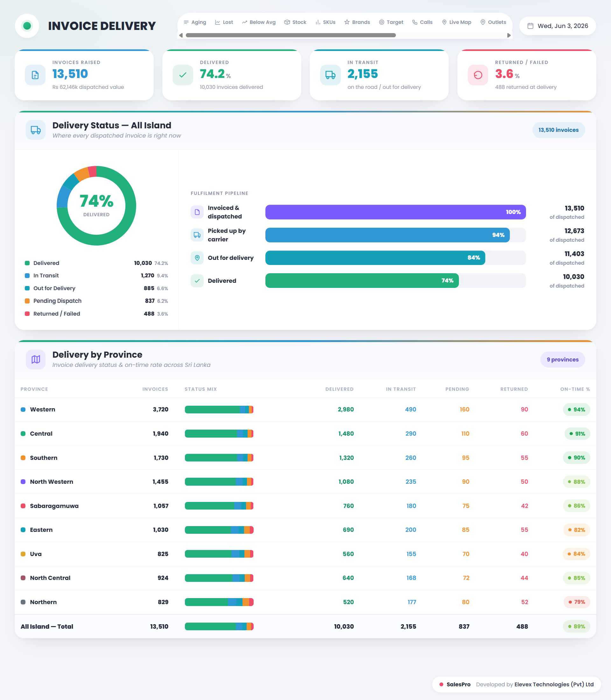Select the Eastern province name
611x700 pixels.
[41, 530]
